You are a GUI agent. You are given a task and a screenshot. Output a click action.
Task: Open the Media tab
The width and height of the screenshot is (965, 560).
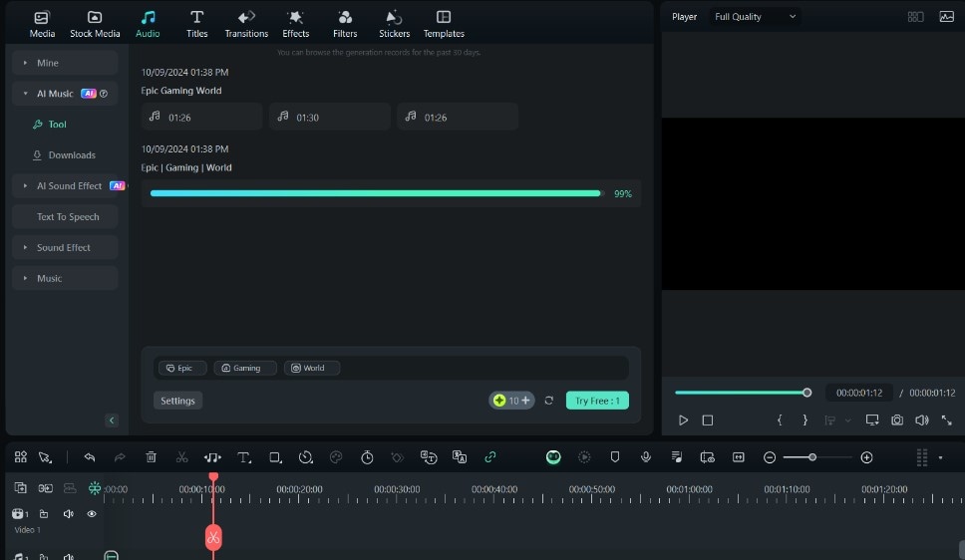(42, 25)
